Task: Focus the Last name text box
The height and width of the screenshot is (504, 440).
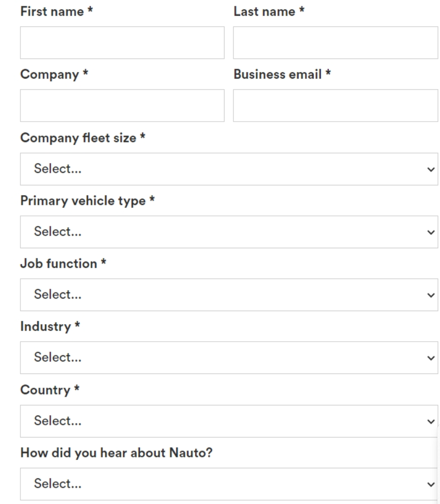Action: [x=336, y=42]
